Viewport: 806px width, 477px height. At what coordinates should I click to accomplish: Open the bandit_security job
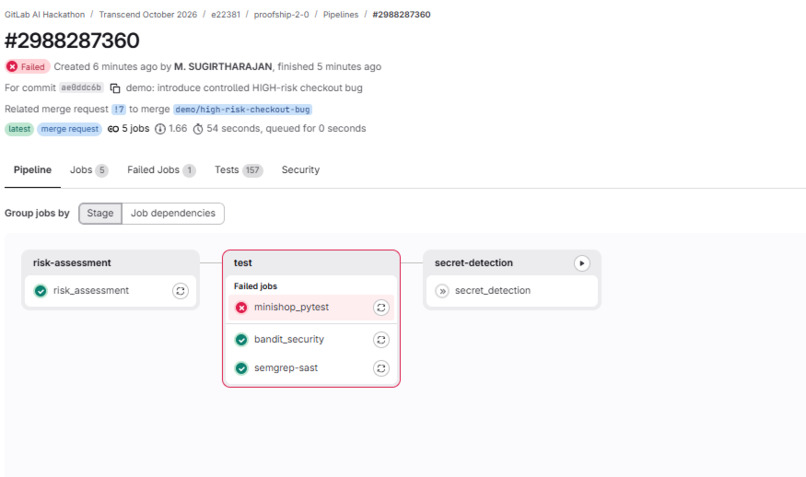pyautogui.click(x=289, y=340)
